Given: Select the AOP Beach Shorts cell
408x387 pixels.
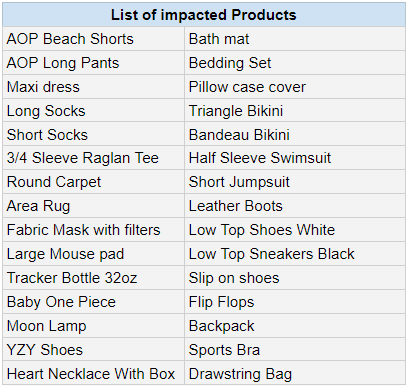Looking at the screenshot, I should click(x=94, y=39).
